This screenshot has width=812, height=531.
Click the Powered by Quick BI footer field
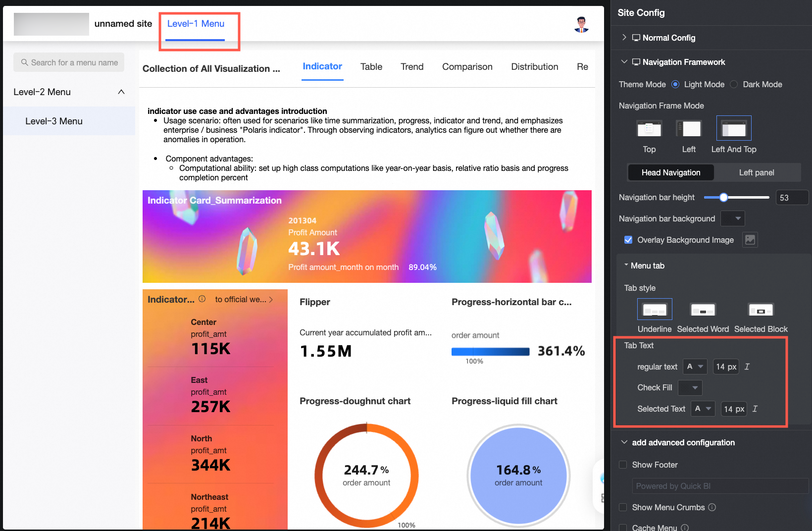tap(720, 486)
